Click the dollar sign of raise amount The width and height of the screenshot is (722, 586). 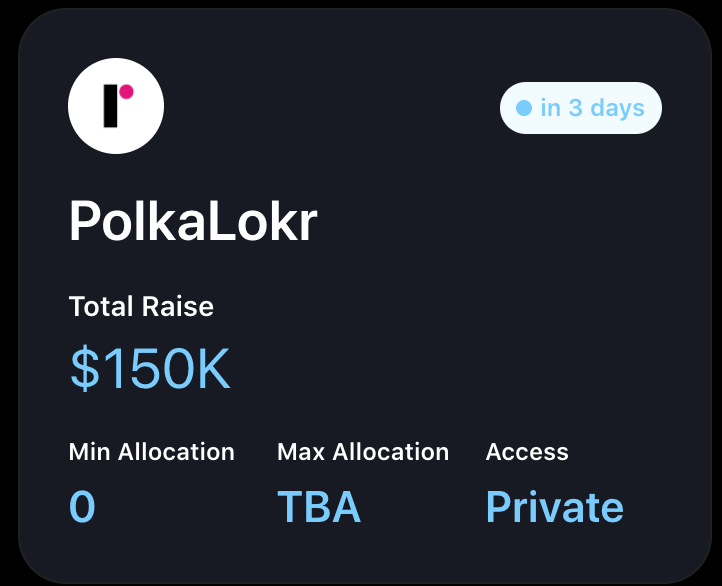pos(85,368)
